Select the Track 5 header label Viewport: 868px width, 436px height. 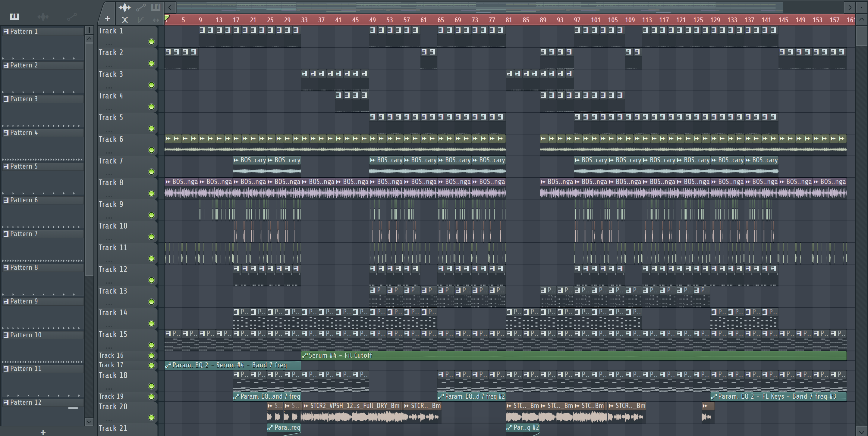(111, 117)
